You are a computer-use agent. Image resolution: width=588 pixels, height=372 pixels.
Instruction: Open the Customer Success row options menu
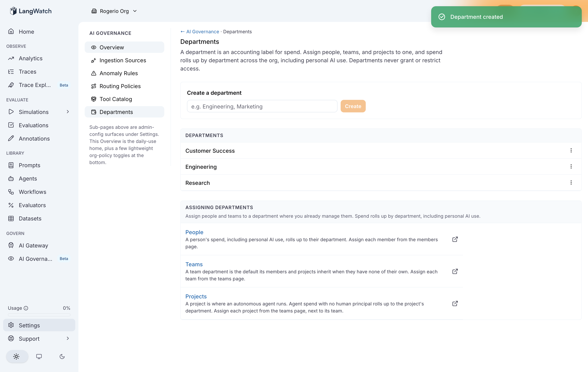click(x=571, y=151)
